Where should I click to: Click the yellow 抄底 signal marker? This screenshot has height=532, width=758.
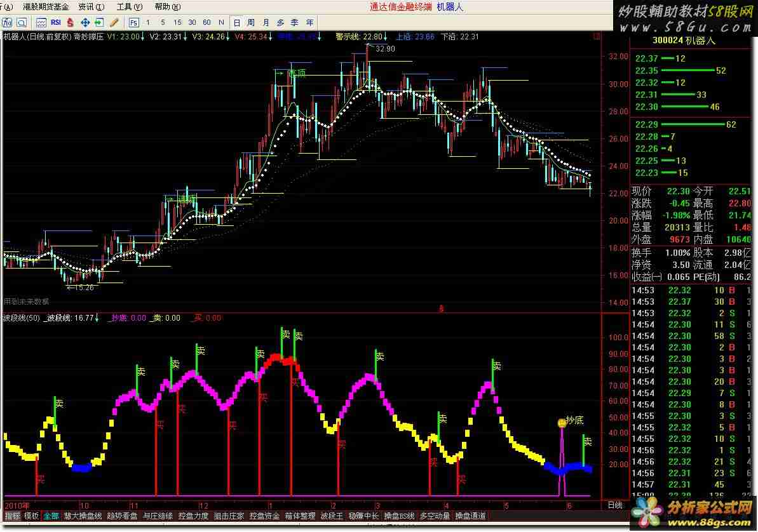click(562, 423)
